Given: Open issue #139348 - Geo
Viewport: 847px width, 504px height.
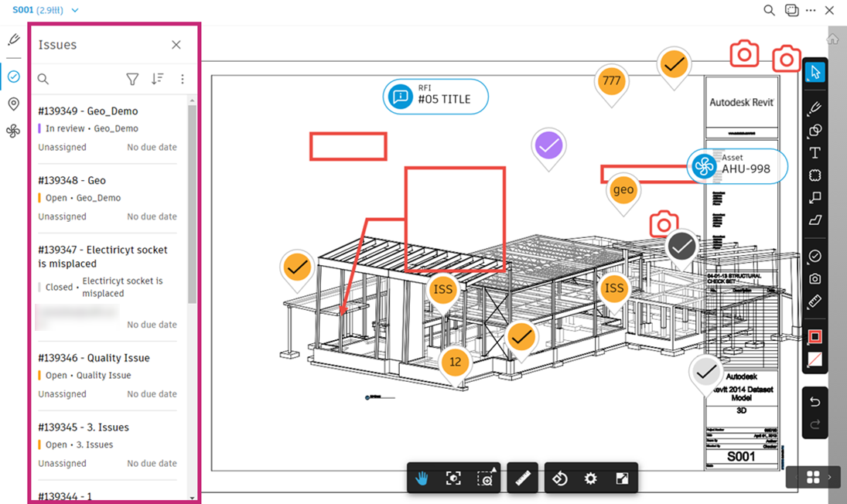Looking at the screenshot, I should point(108,199).
